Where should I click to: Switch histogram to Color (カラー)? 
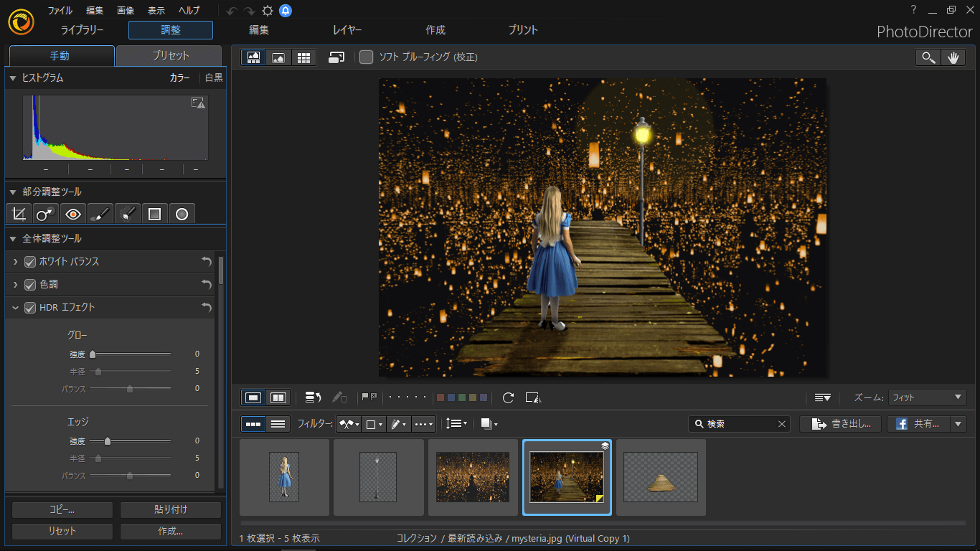[179, 77]
